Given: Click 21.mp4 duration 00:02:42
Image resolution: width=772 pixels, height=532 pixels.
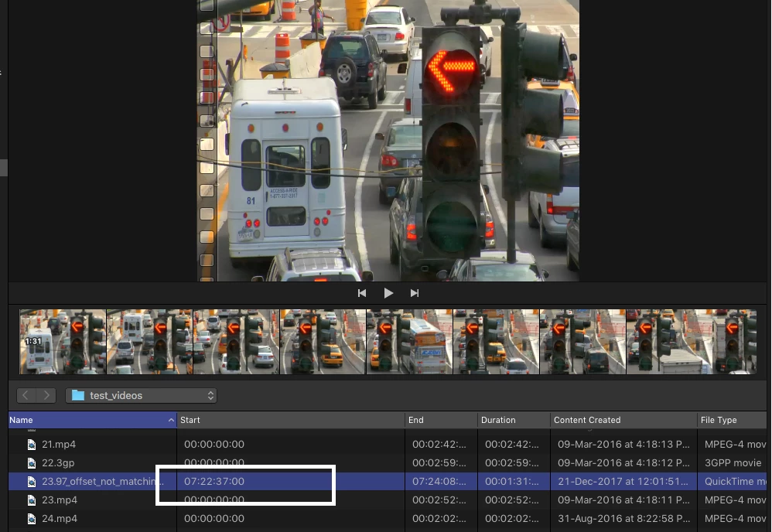Looking at the screenshot, I should 512,444.
